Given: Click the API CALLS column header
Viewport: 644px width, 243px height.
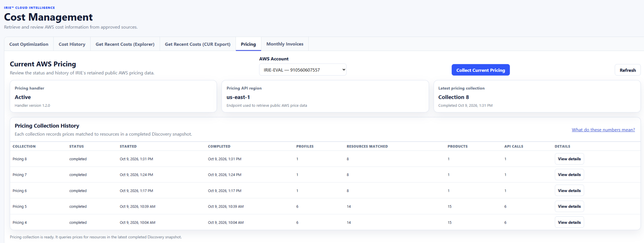Looking at the screenshot, I should [x=514, y=146].
